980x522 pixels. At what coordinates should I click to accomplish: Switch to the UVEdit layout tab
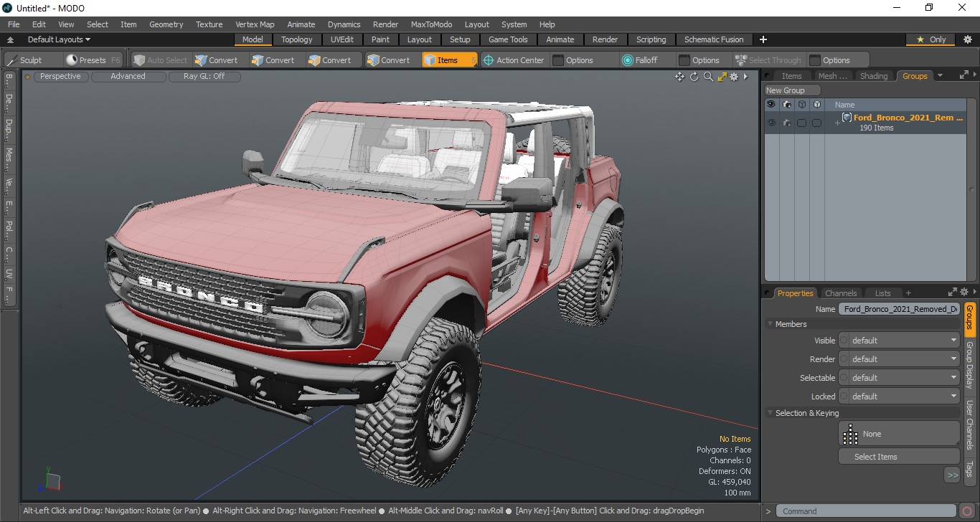[341, 39]
